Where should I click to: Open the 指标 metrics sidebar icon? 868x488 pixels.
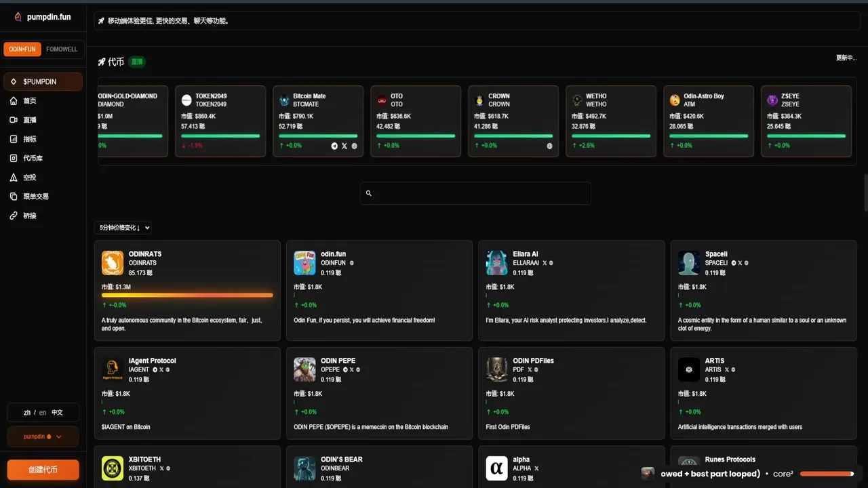pyautogui.click(x=14, y=139)
